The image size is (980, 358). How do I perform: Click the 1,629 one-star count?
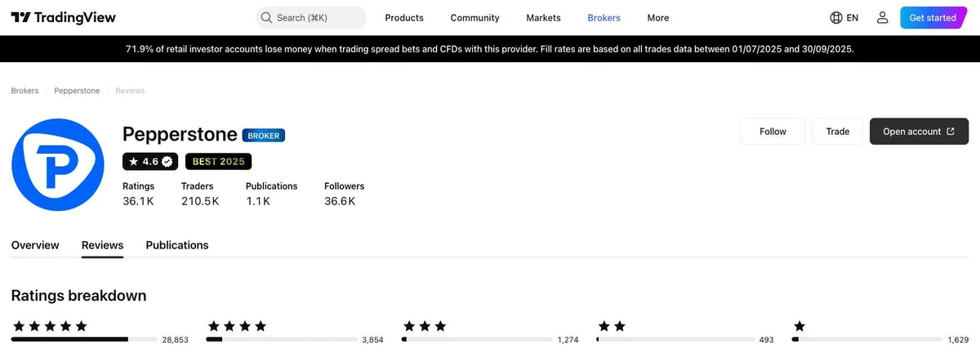pos(958,339)
